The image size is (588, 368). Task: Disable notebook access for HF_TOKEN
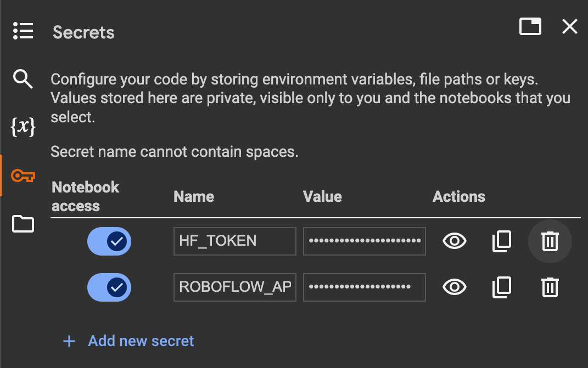click(109, 241)
